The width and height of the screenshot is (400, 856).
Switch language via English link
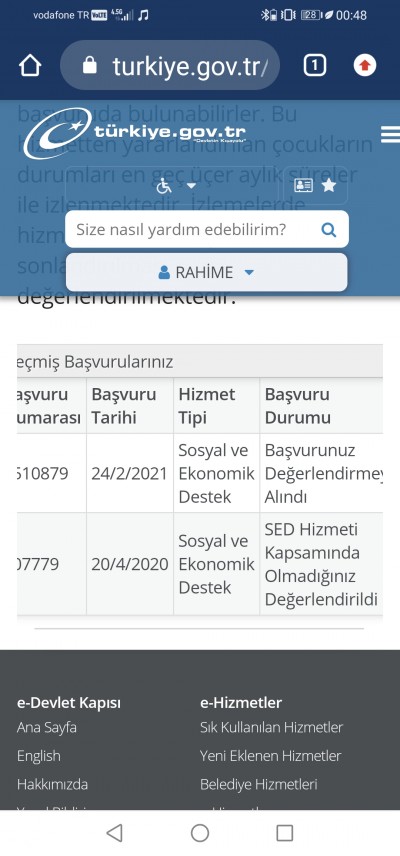point(39,756)
